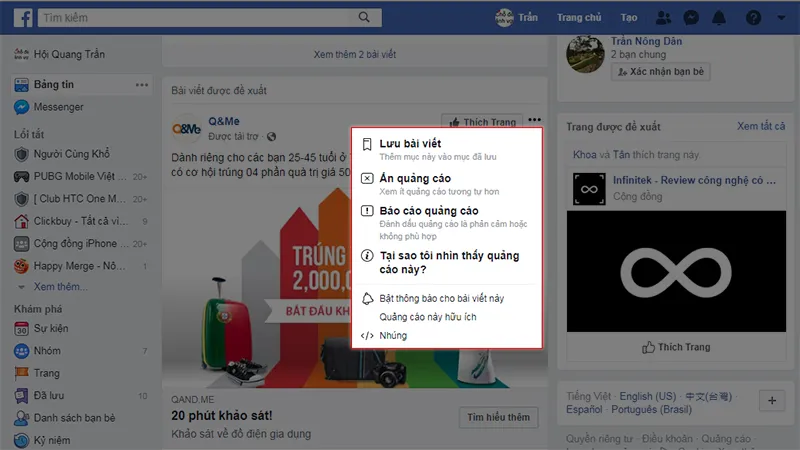This screenshot has width=800, height=450.
Task: Open the Messenger icon in top bar
Action: pos(691,18)
